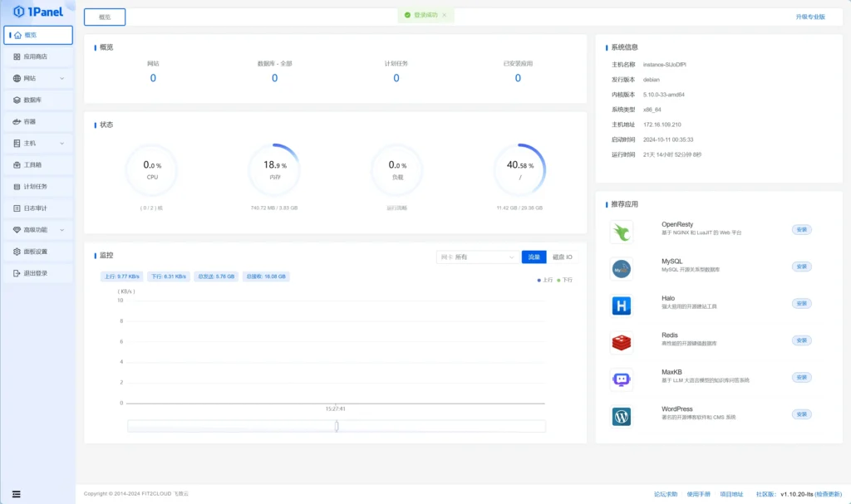Screen dimensions: 851x504
Task: Install Redis with 安装 button
Action: pos(802,340)
